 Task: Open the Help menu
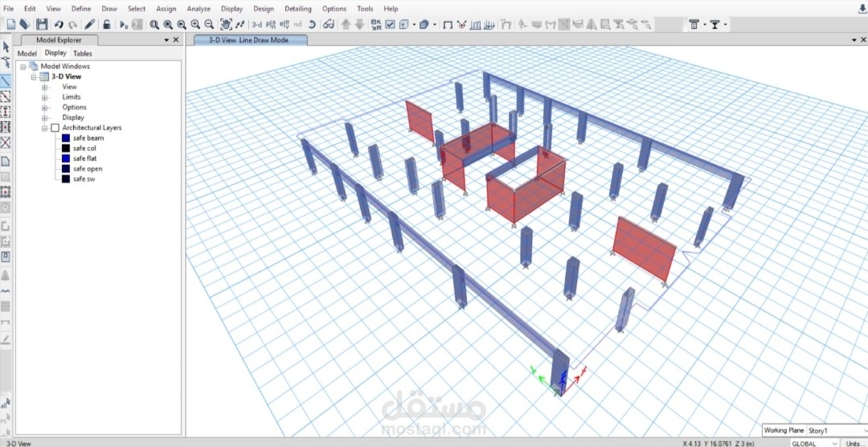point(391,9)
